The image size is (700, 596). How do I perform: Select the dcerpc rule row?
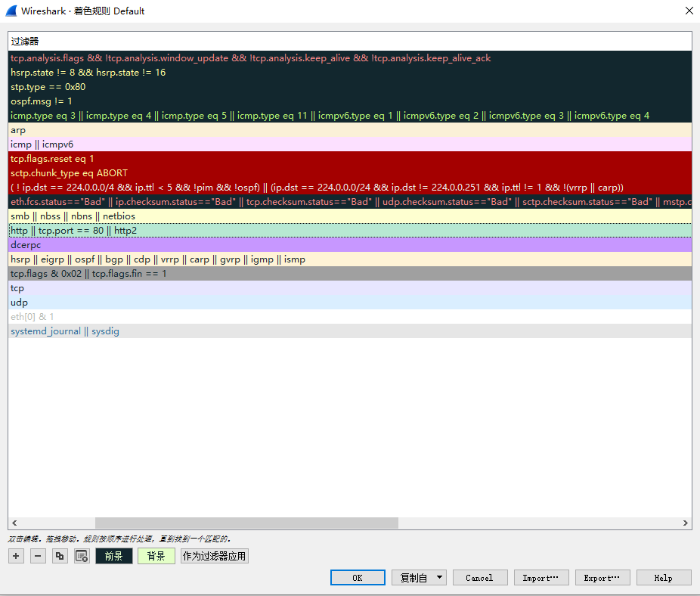(350, 245)
